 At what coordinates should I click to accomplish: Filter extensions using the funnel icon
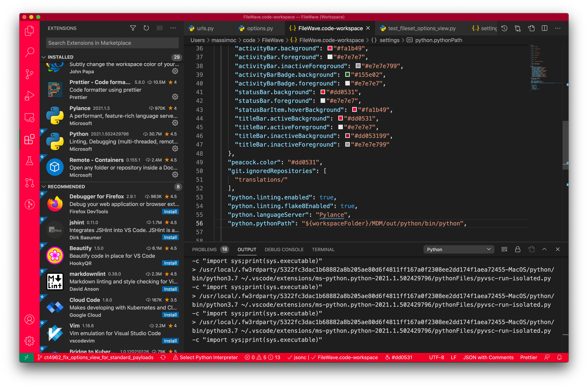tap(133, 28)
